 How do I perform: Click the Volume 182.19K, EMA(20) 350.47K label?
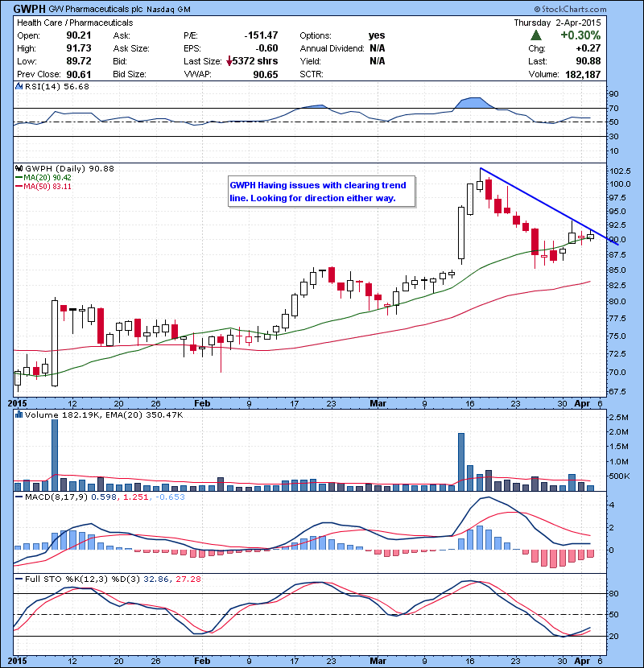tap(104, 414)
